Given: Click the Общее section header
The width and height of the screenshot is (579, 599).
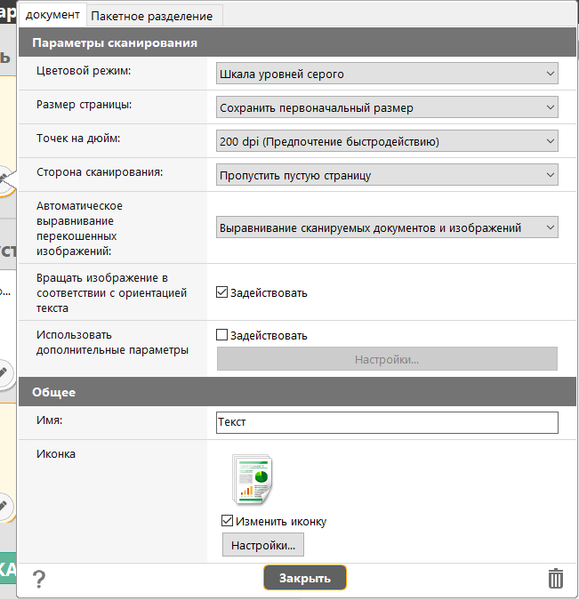Looking at the screenshot, I should click(x=297, y=392).
